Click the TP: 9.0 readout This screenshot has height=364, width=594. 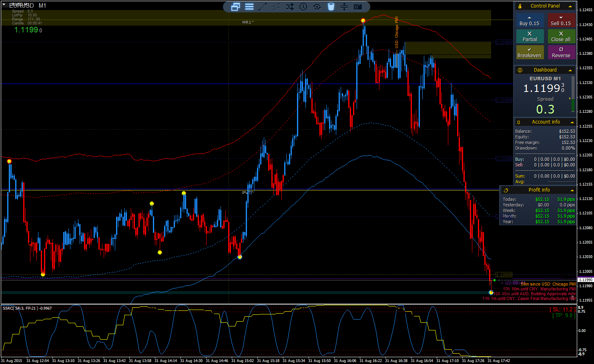pyautogui.click(x=564, y=316)
